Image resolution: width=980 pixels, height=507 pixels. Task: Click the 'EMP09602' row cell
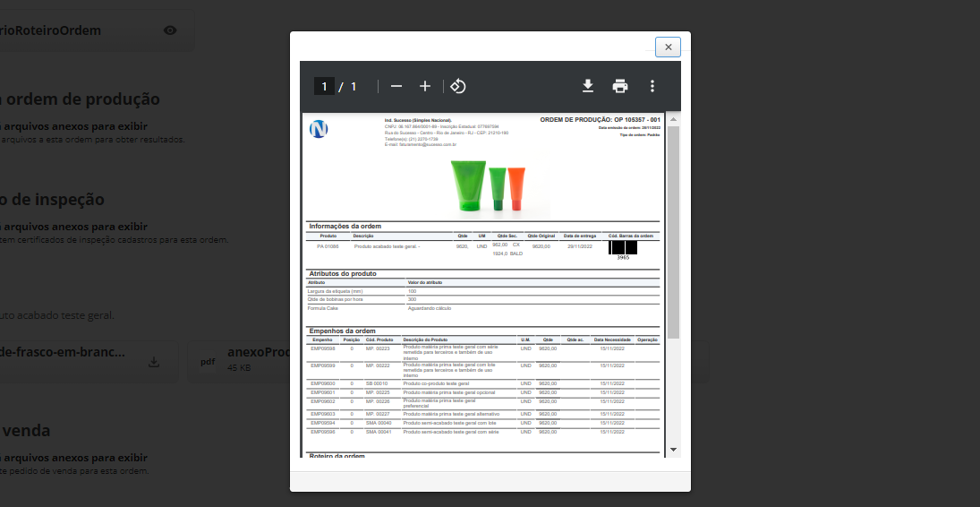(x=323, y=401)
